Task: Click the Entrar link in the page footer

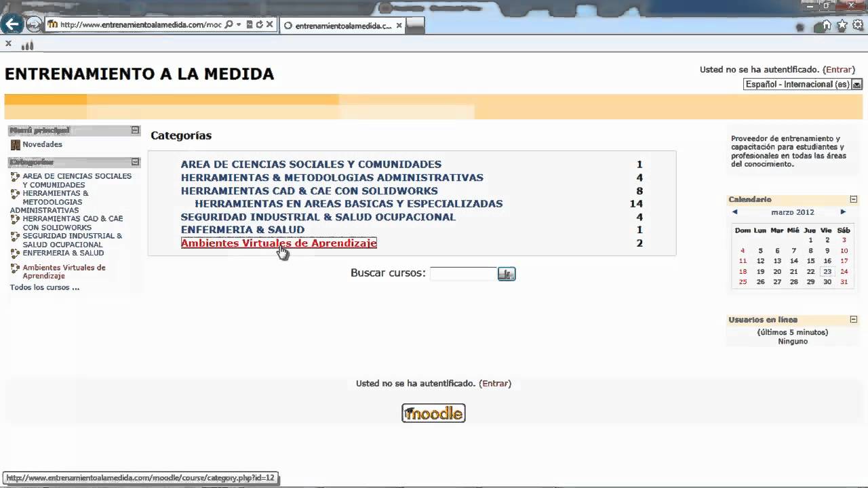Action: [x=495, y=384]
